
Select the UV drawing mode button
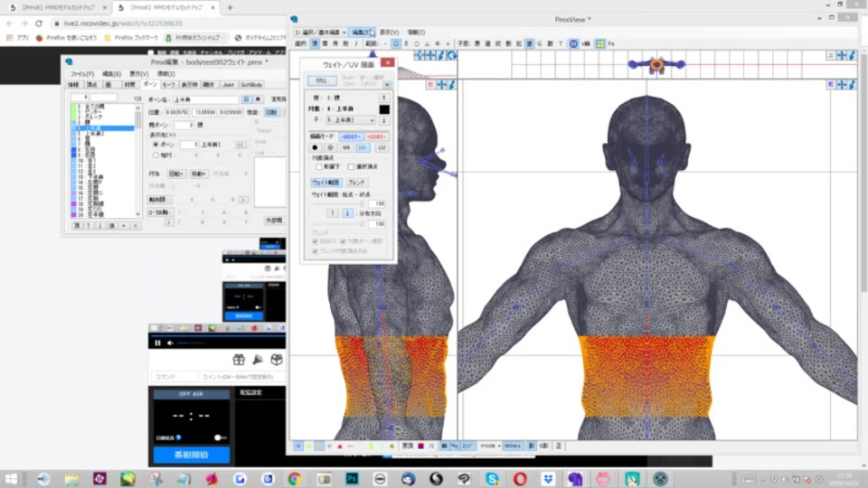point(382,147)
